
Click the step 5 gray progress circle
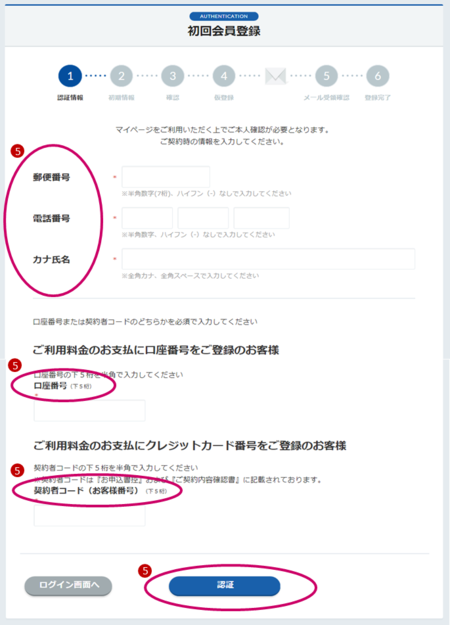tap(326, 76)
